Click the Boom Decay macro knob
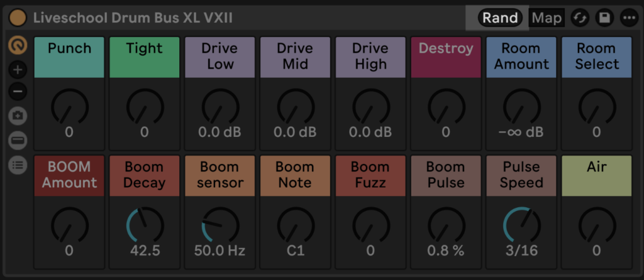644x280 pixels. point(145,225)
